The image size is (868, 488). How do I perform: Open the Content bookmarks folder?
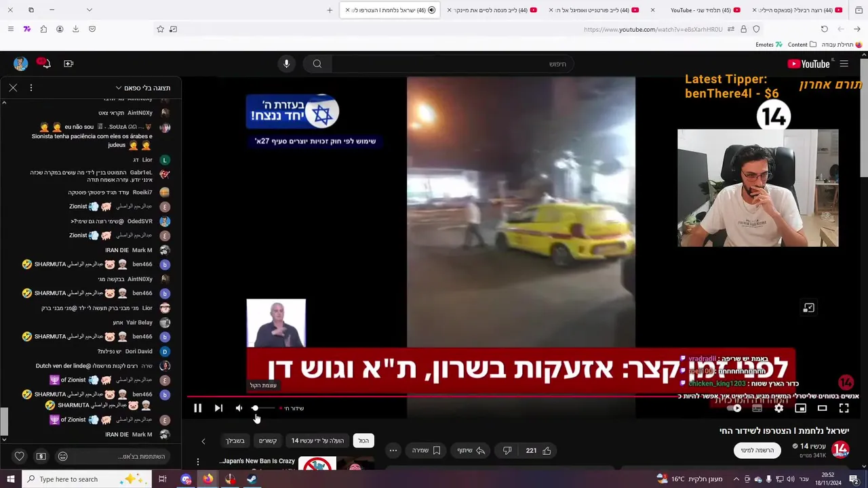coord(802,45)
